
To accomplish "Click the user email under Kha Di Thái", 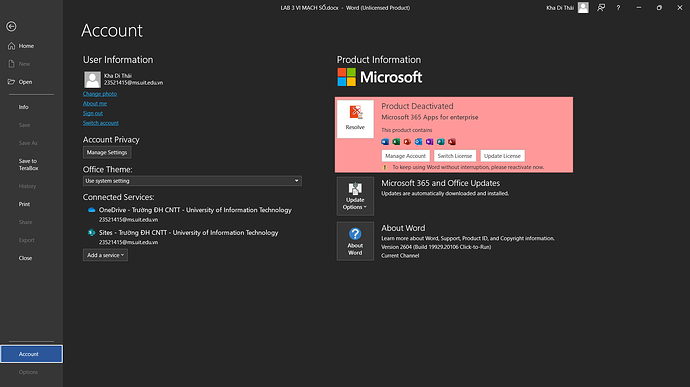I will coord(133,83).
